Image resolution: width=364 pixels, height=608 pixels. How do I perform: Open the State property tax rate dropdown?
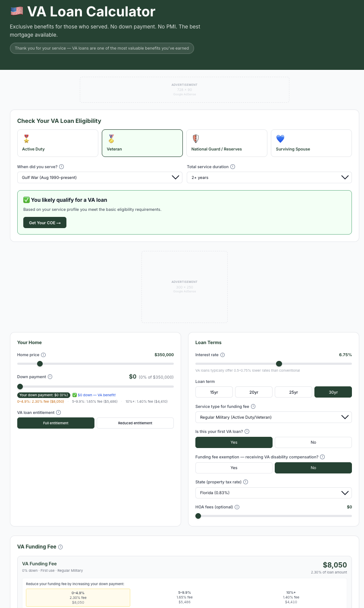(273, 493)
